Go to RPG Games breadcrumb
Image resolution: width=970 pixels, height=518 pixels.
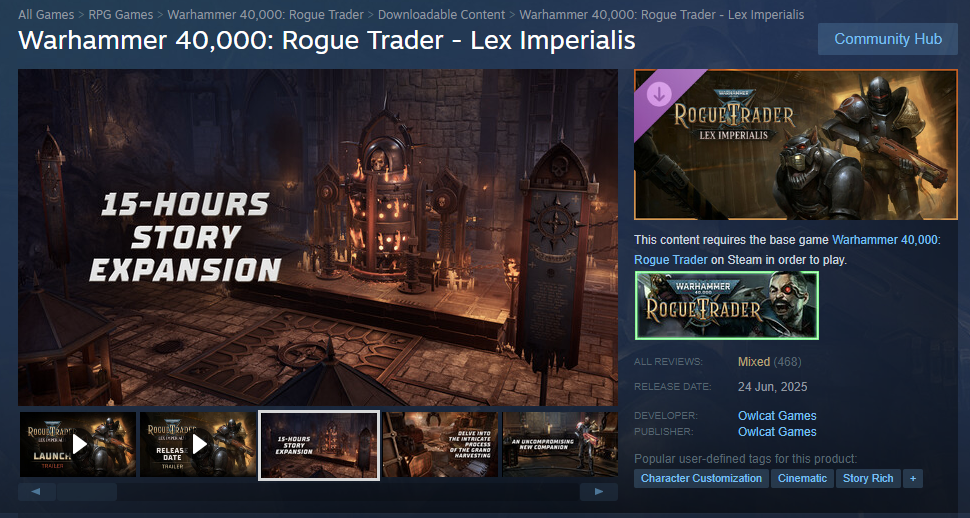[x=121, y=14]
